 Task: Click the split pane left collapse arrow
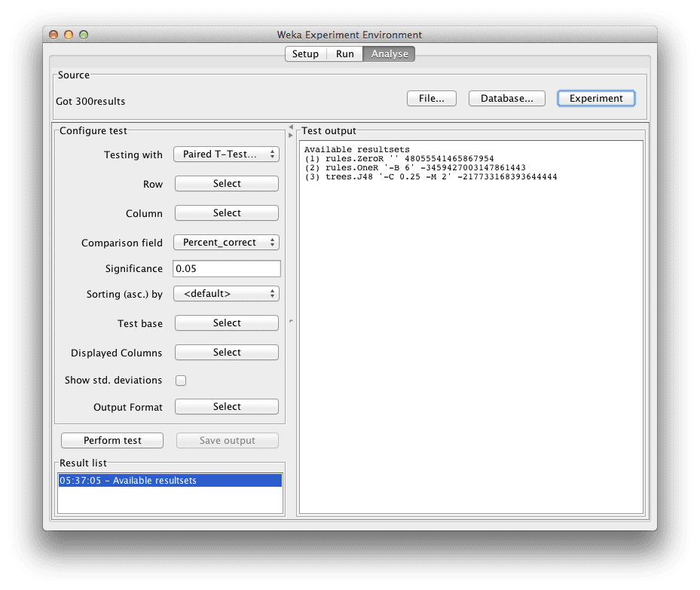(291, 127)
